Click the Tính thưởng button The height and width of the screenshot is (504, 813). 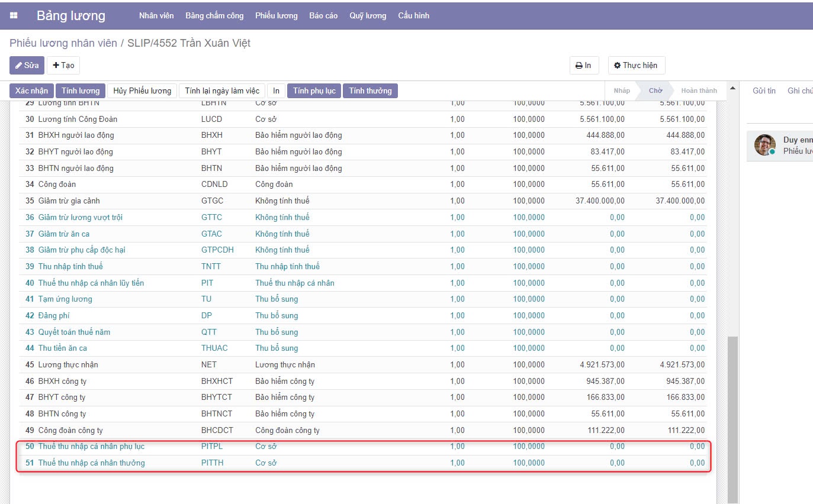click(x=370, y=91)
